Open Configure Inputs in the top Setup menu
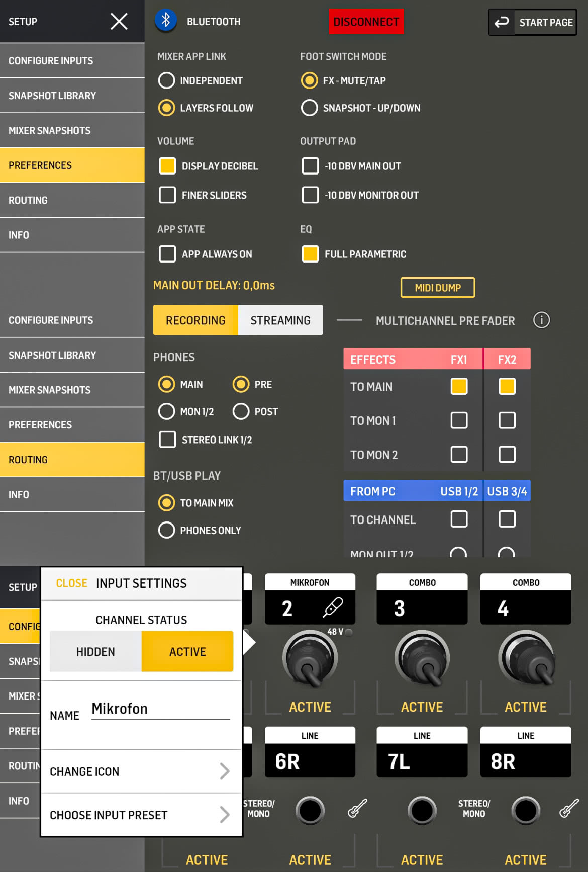The height and width of the screenshot is (872, 588). pos(72,60)
